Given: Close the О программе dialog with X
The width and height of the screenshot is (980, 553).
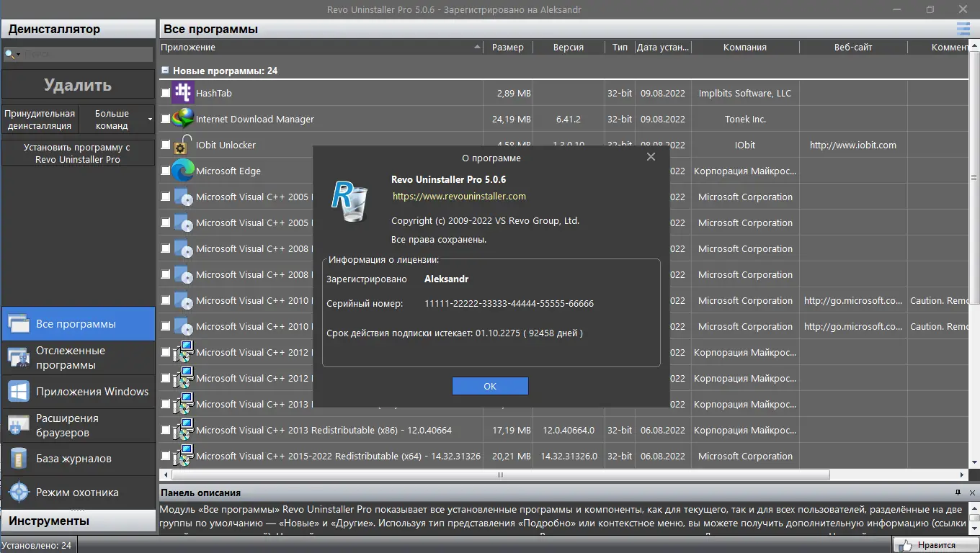Looking at the screenshot, I should 651,157.
